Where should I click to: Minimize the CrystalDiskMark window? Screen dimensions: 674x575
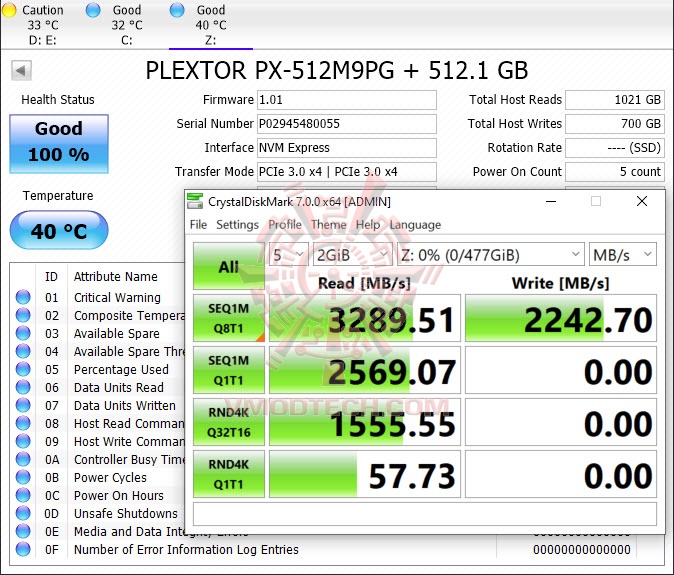click(x=551, y=201)
